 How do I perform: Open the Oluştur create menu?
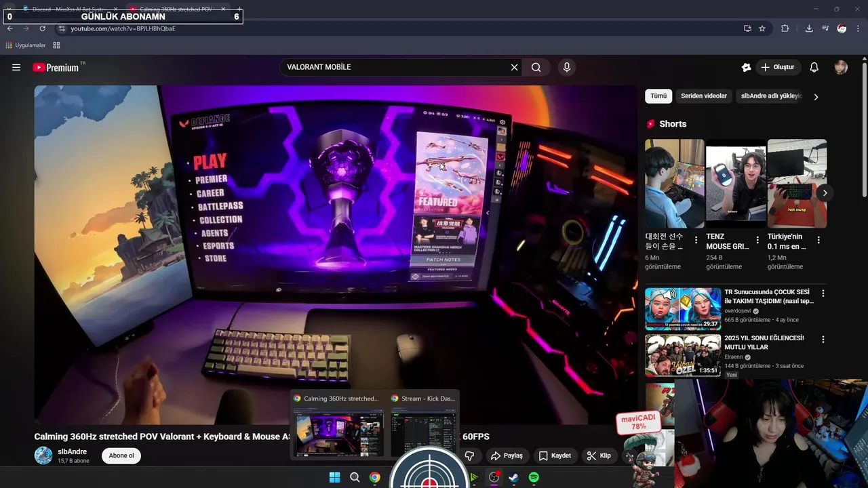click(777, 67)
